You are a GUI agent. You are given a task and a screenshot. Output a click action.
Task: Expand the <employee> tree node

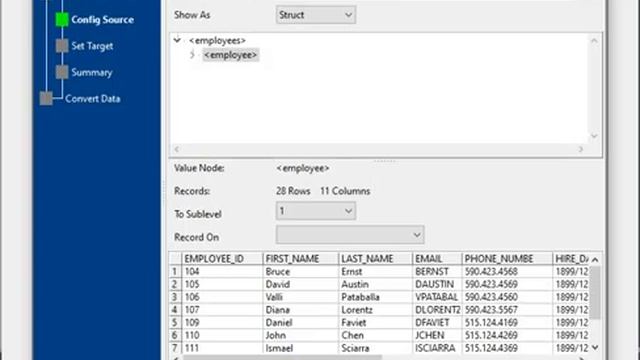[192, 55]
